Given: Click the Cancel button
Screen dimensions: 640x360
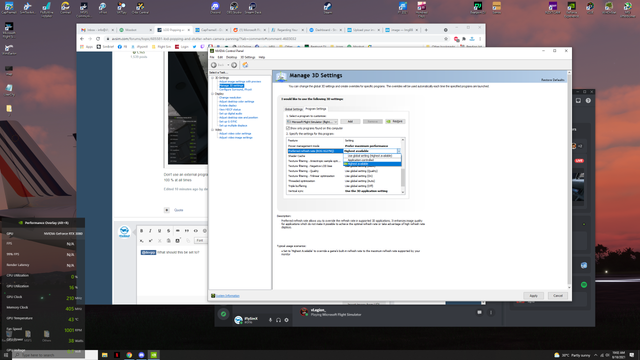Looking at the screenshot, I should click(x=558, y=296).
